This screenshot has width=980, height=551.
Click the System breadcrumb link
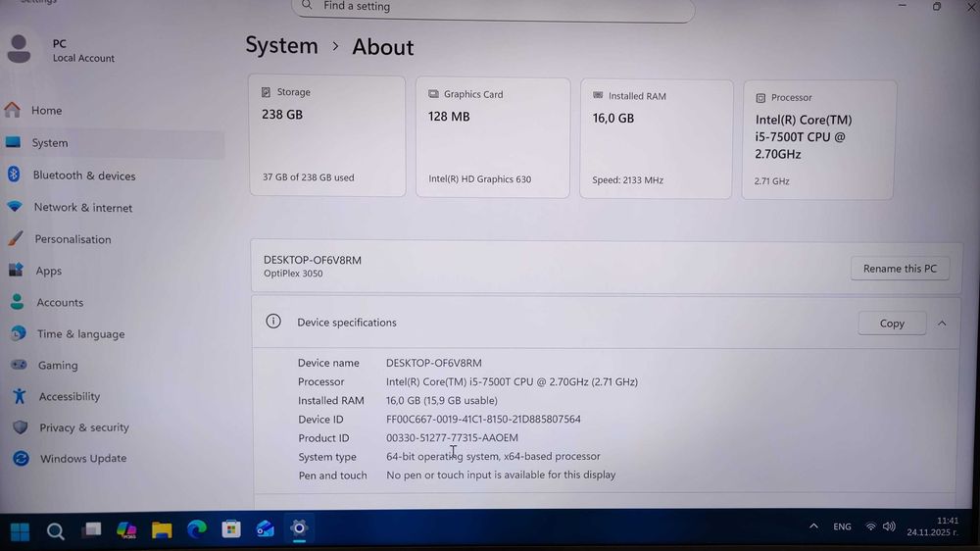281,46
